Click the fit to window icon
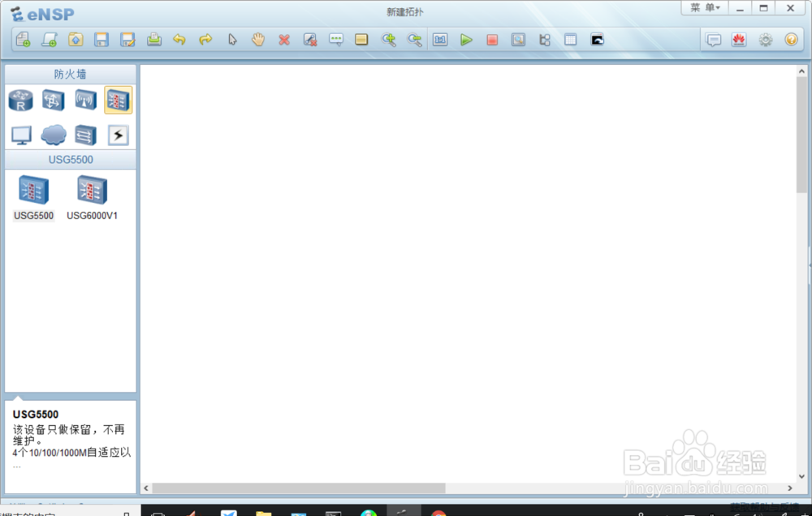 coord(440,40)
